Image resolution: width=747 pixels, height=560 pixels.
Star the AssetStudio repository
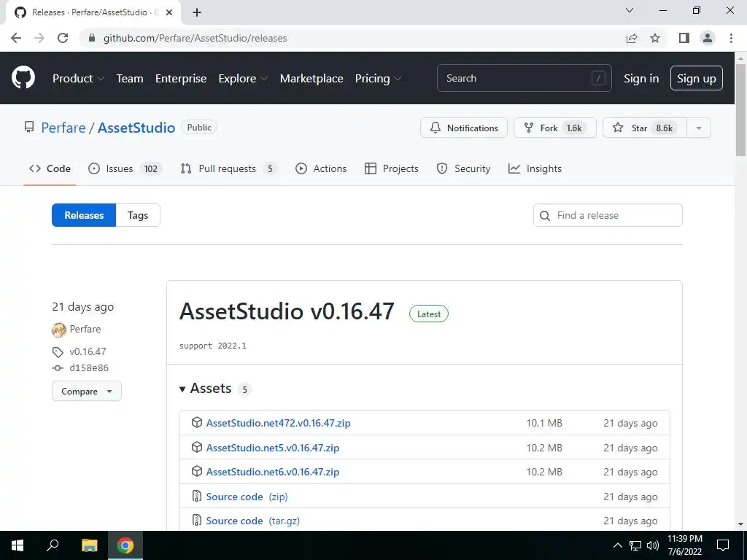click(x=645, y=128)
